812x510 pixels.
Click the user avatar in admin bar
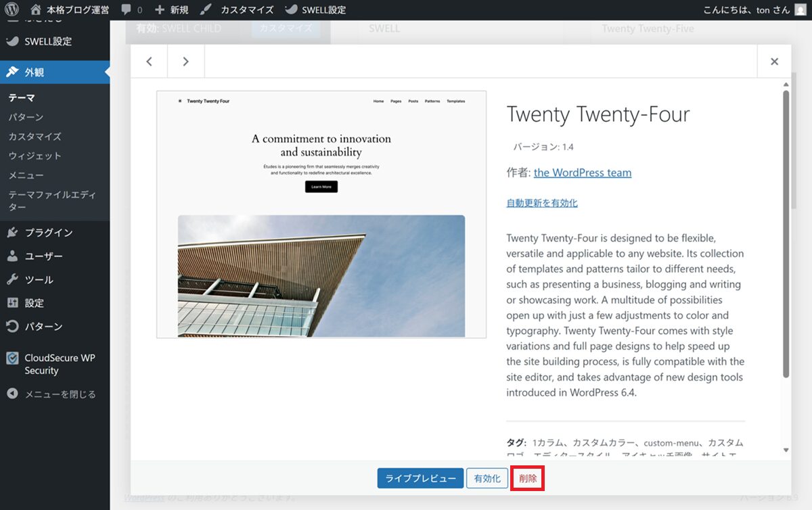click(800, 10)
